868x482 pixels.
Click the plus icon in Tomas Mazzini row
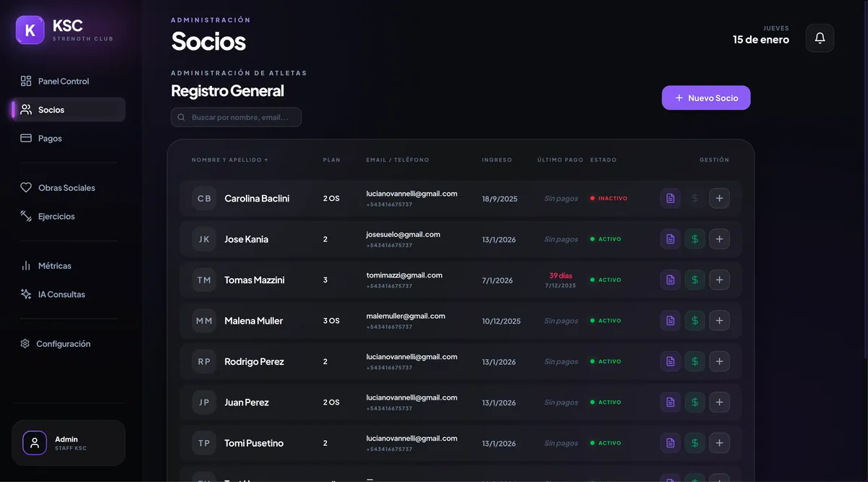point(719,280)
